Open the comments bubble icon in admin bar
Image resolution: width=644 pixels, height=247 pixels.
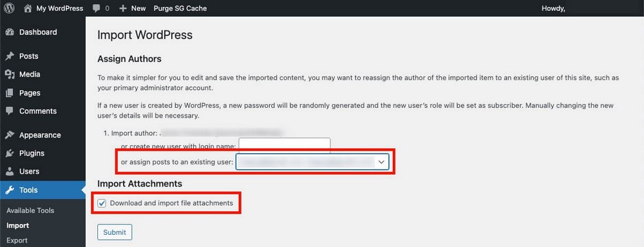pos(97,8)
